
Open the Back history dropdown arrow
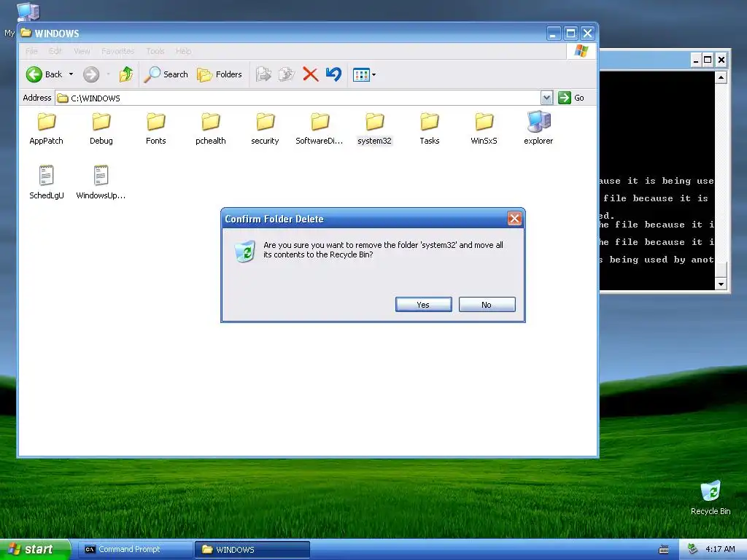tap(71, 74)
